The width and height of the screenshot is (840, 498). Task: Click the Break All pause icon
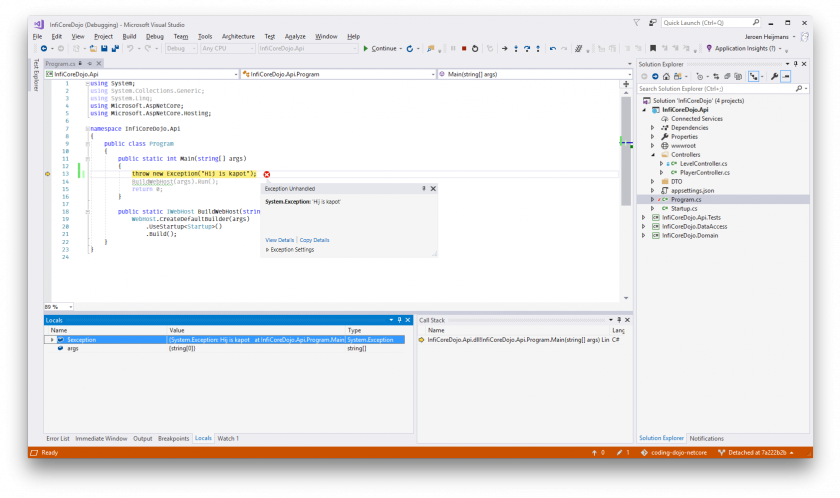click(453, 48)
